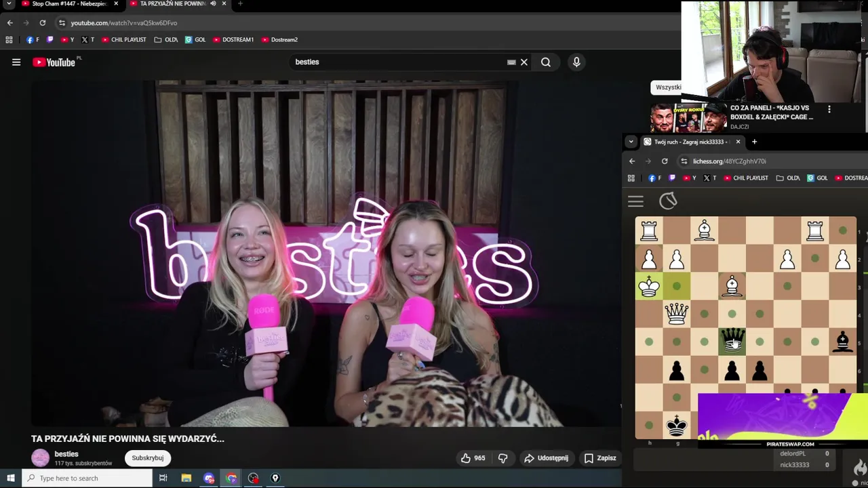Select the highlighted black queen on the board
Screen dimensions: 868x488
(x=732, y=342)
